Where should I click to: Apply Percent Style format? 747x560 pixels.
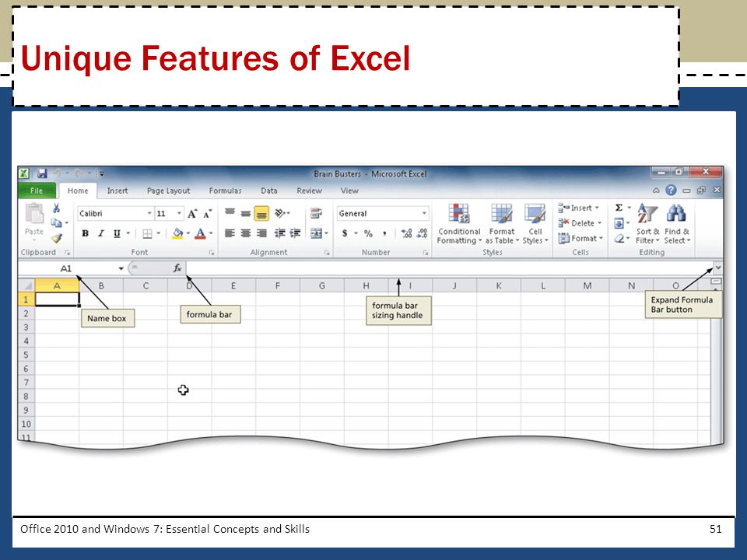(368, 233)
